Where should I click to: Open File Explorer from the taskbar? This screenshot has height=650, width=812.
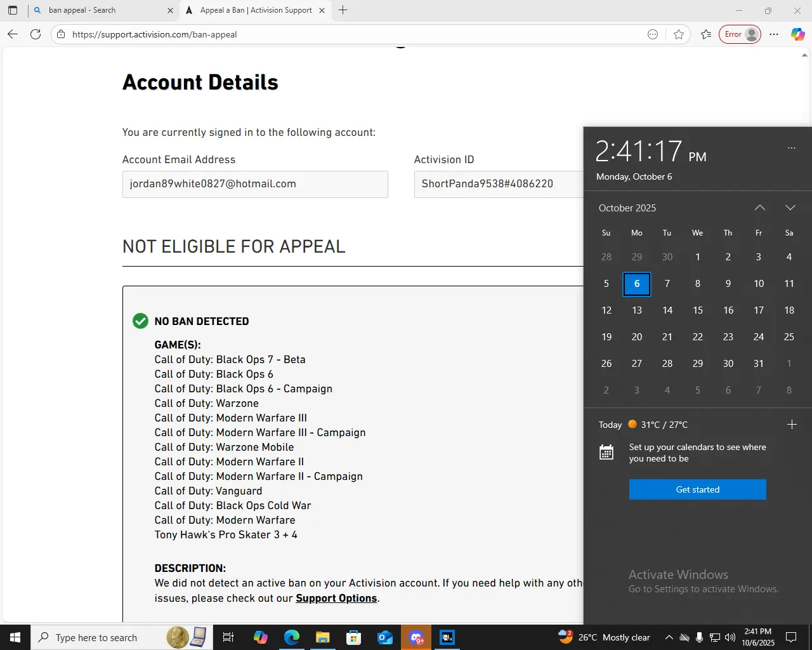pyautogui.click(x=323, y=637)
